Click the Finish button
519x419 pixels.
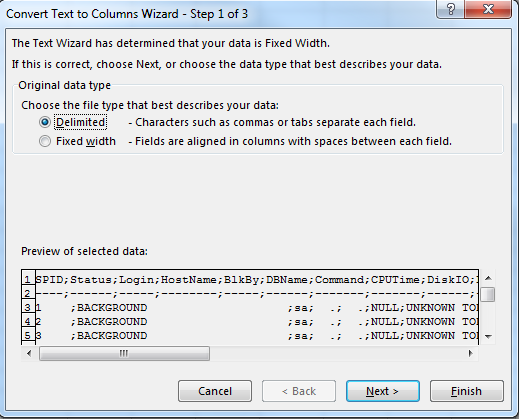click(x=467, y=391)
